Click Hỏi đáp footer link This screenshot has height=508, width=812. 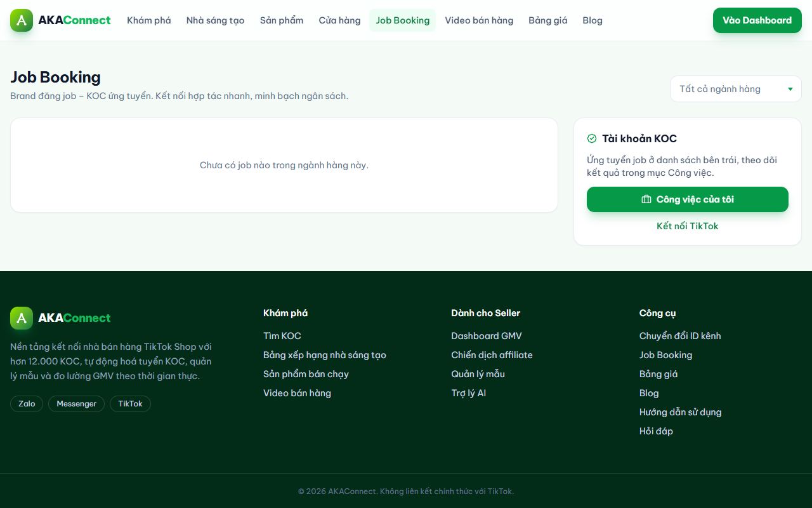(657, 431)
